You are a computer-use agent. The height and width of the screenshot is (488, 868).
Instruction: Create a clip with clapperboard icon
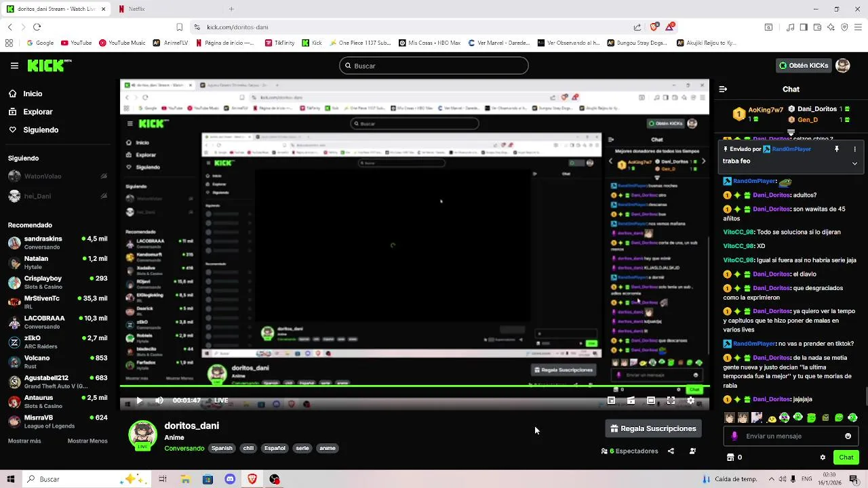pos(631,401)
